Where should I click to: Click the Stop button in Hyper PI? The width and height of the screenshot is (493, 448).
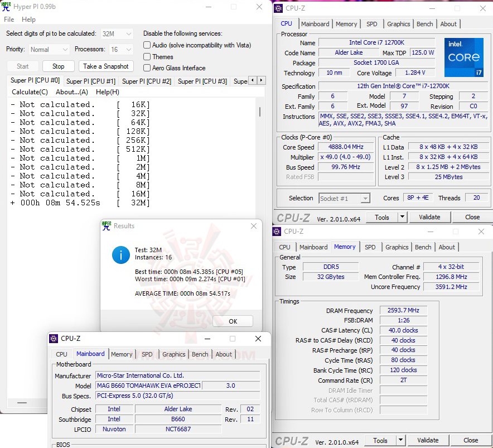click(x=58, y=66)
